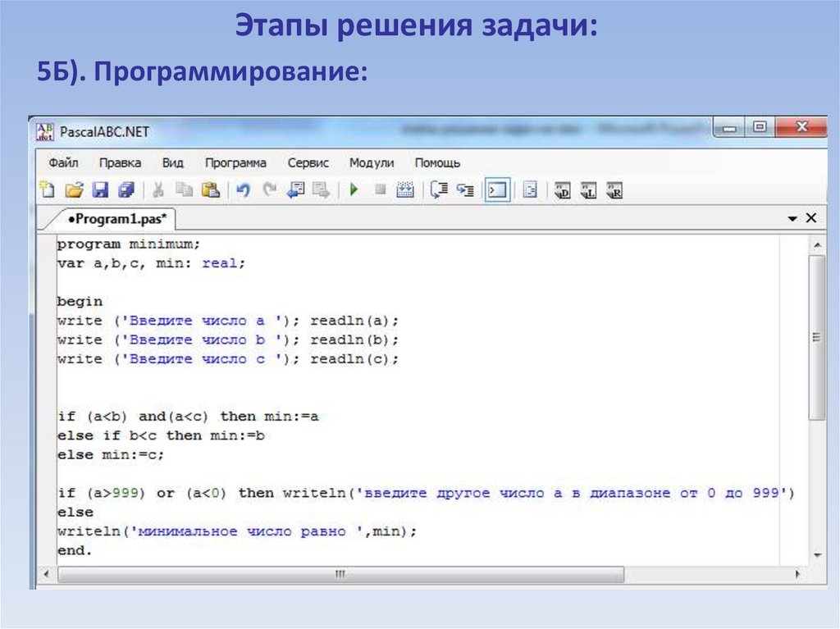840x629 pixels.
Task: Open the Модули menu
Action: (372, 163)
